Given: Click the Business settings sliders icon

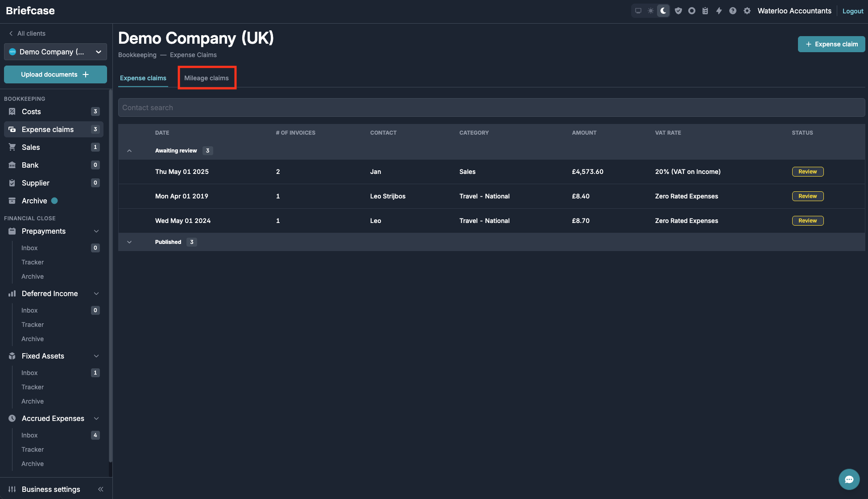Looking at the screenshot, I should (12, 489).
